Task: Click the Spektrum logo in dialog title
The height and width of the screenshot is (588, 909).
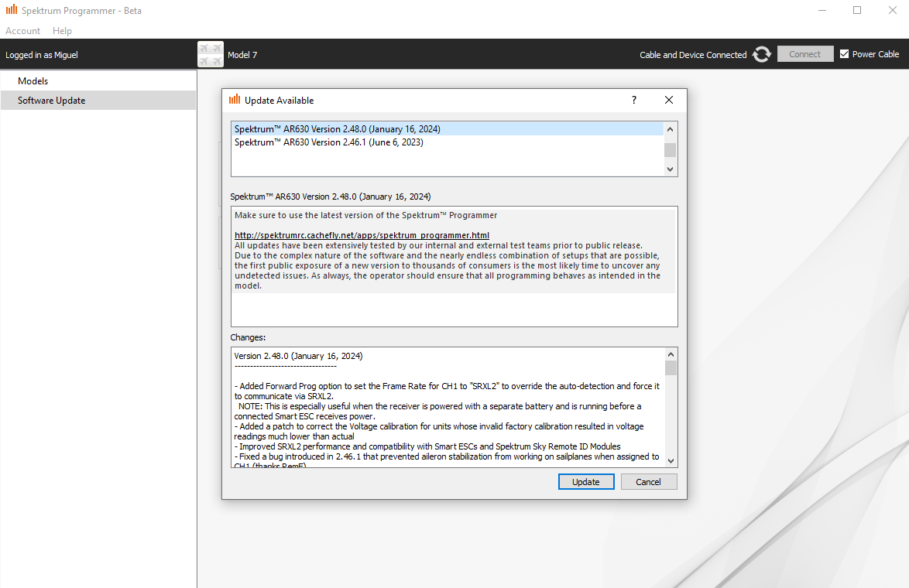Action: click(235, 100)
